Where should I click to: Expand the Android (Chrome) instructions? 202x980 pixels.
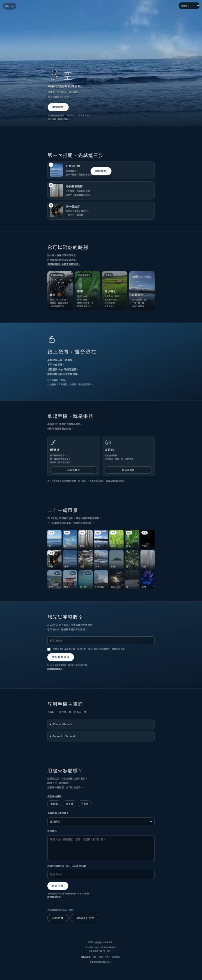(x=101, y=736)
